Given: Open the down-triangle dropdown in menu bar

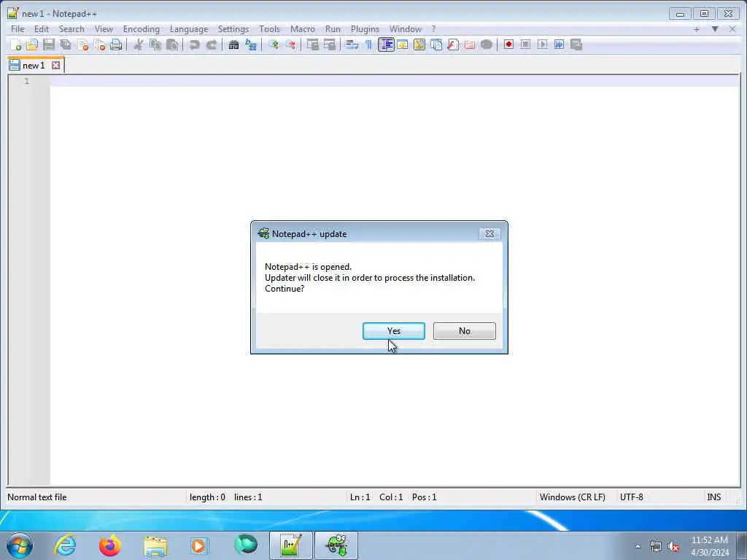Looking at the screenshot, I should [x=715, y=29].
